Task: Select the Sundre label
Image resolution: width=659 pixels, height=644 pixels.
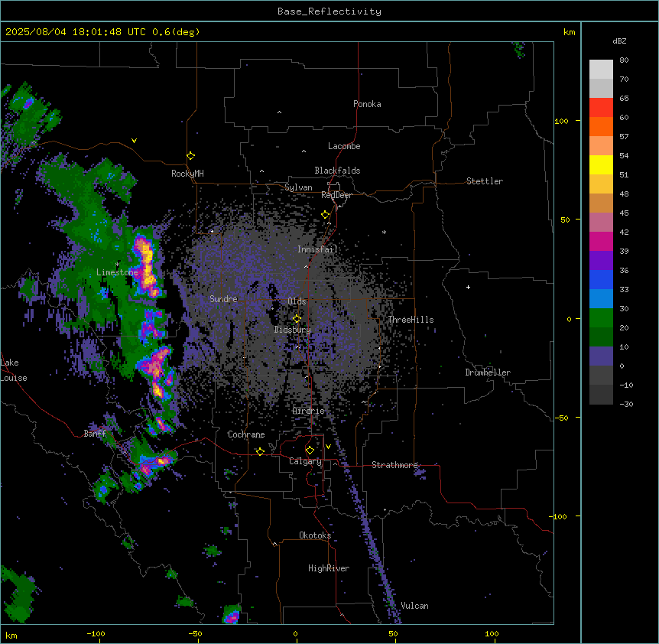Action: (x=223, y=299)
